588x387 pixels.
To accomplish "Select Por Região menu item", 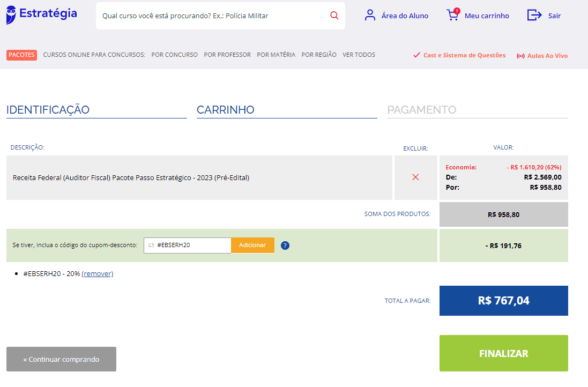I will pos(319,55).
